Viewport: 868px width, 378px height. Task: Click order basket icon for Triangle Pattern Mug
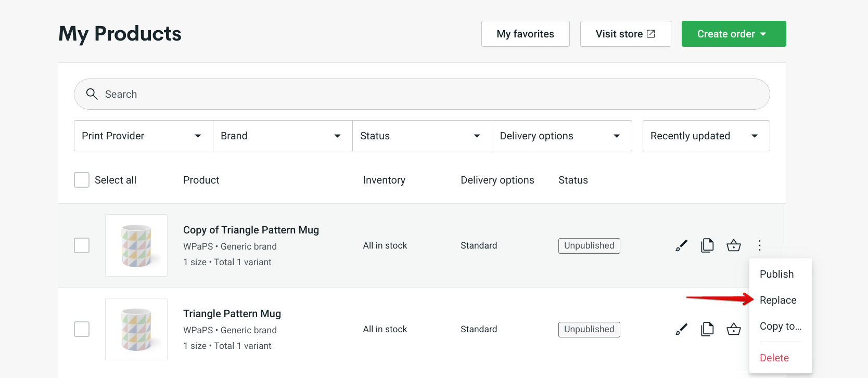pos(733,329)
